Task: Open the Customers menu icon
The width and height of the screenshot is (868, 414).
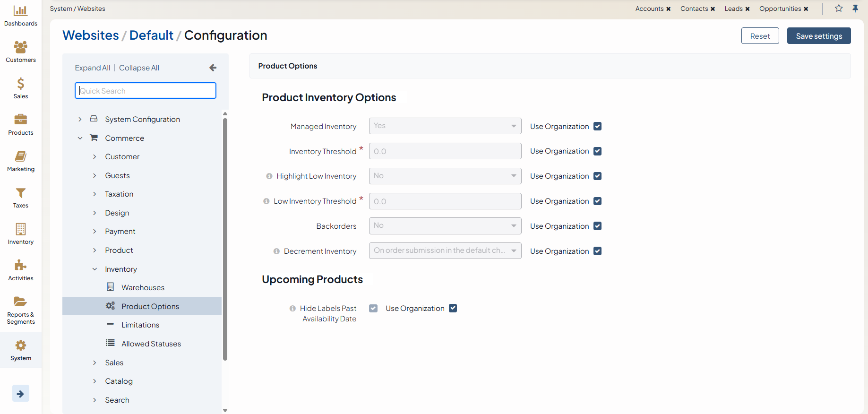Action: pyautogui.click(x=20, y=47)
